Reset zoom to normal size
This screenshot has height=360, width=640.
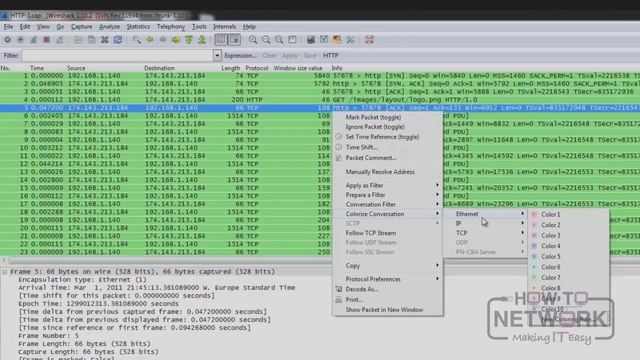[279, 40]
